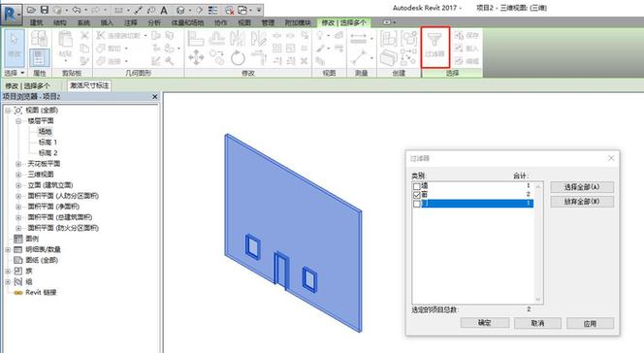Click 取消 button in filter dialog
This screenshot has height=353, width=644.
point(537,323)
